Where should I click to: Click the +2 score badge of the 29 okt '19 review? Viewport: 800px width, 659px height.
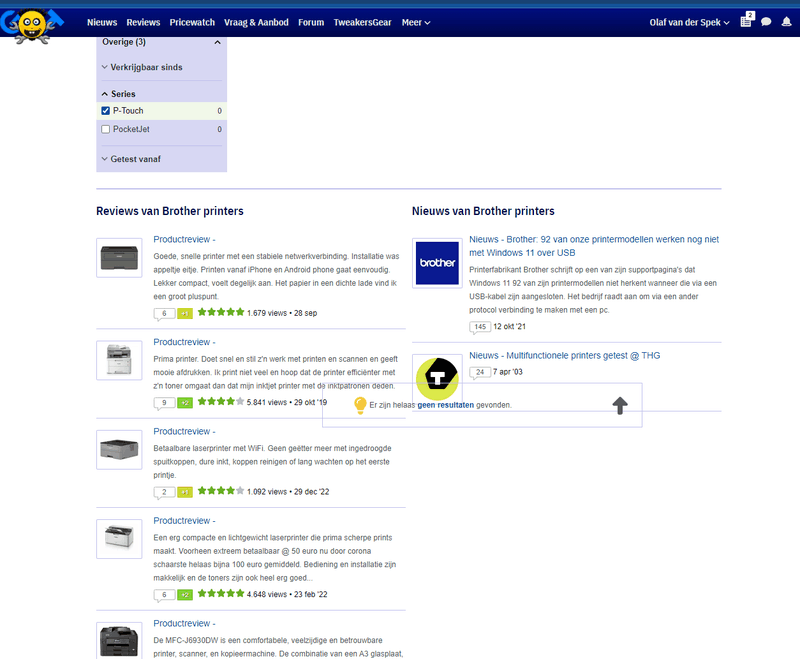pyautogui.click(x=185, y=402)
